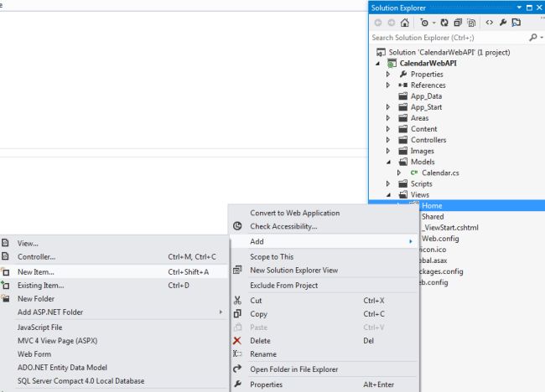Collapse the Views folder
Image resolution: width=545 pixels, height=392 pixels.
pos(388,195)
